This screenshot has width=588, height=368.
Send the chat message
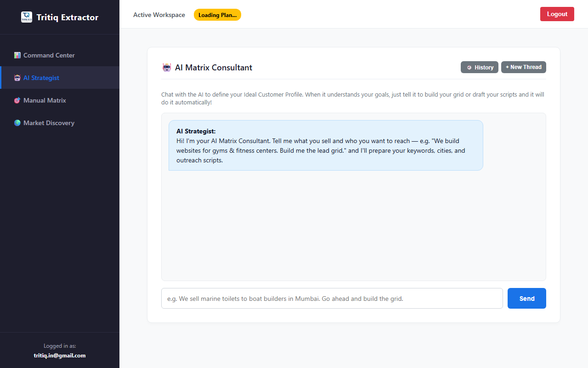pyautogui.click(x=527, y=299)
